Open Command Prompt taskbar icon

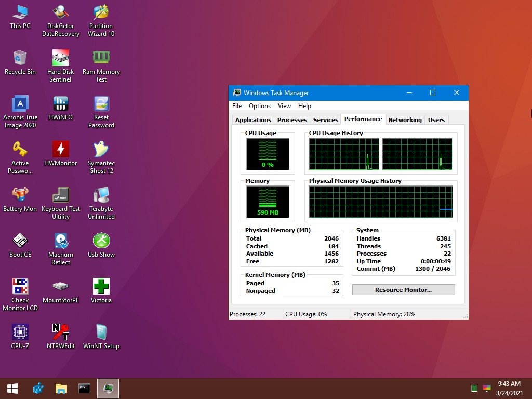[84, 389]
